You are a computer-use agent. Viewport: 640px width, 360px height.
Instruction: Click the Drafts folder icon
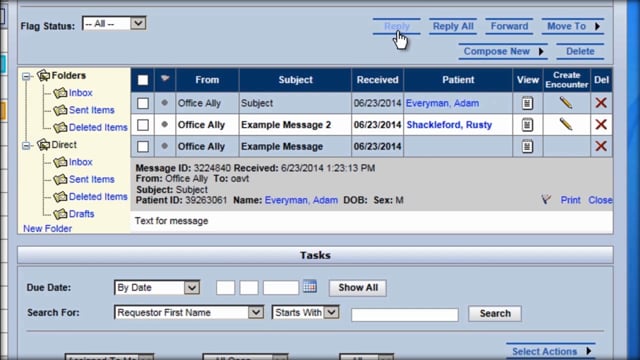[60, 214]
